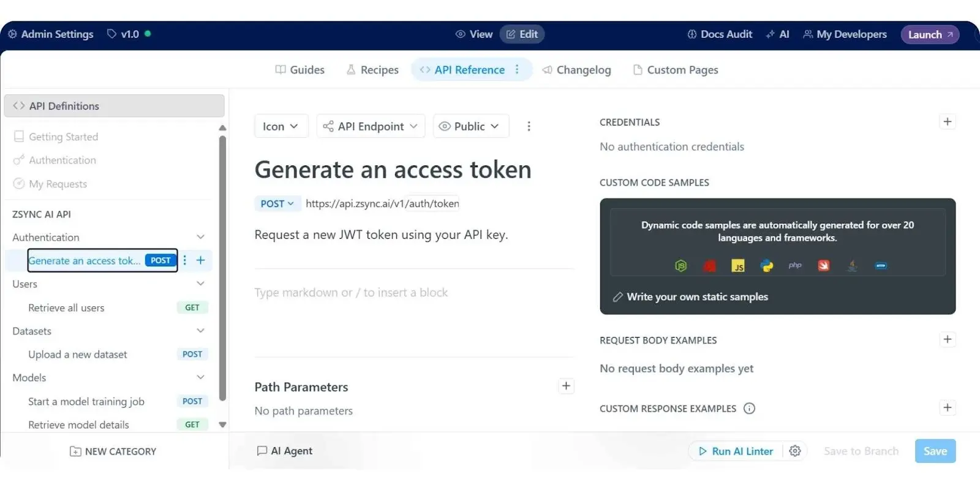Select the JavaScript code sample icon

[738, 266]
